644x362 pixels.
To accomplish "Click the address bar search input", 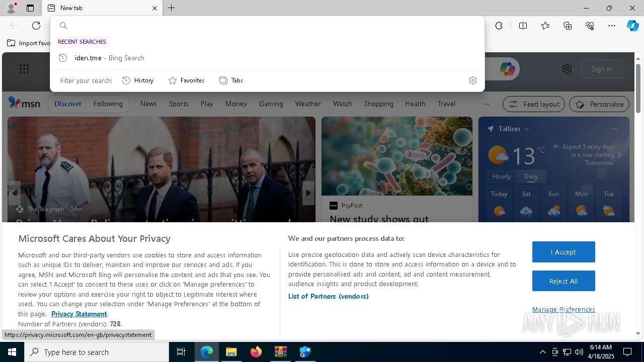I will point(267,26).
